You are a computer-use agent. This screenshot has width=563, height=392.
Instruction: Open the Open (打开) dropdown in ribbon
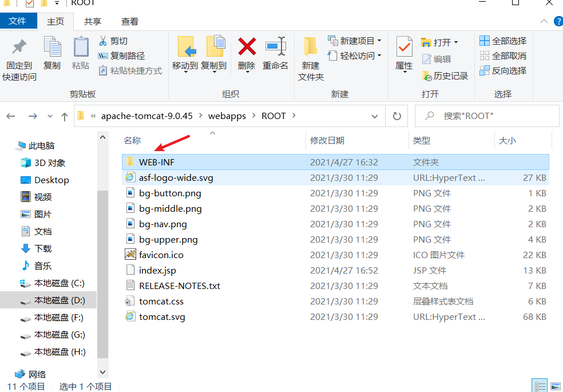pos(455,42)
